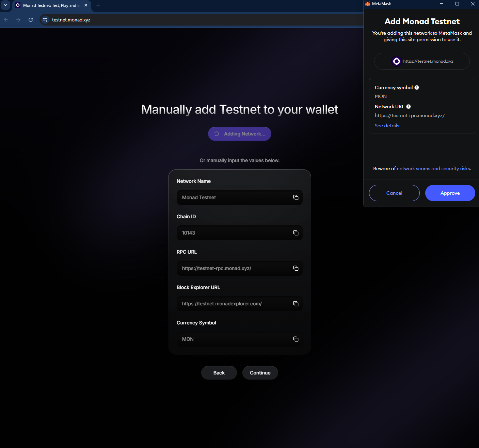
Task: Click the Manually add Testnet to your wallet heading
Action: (x=240, y=110)
